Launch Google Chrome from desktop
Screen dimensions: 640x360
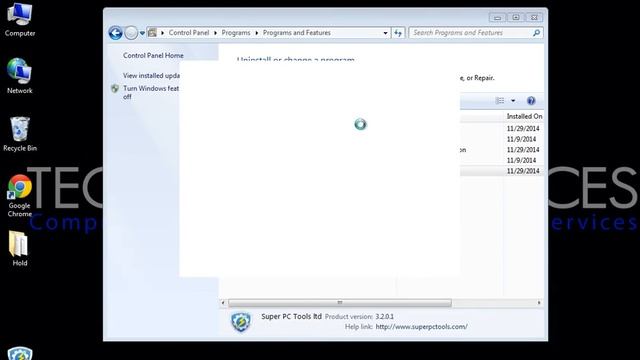(20, 196)
